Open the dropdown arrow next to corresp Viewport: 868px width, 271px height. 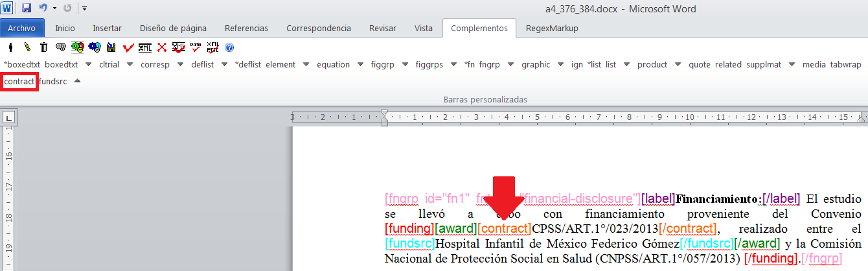tap(179, 64)
